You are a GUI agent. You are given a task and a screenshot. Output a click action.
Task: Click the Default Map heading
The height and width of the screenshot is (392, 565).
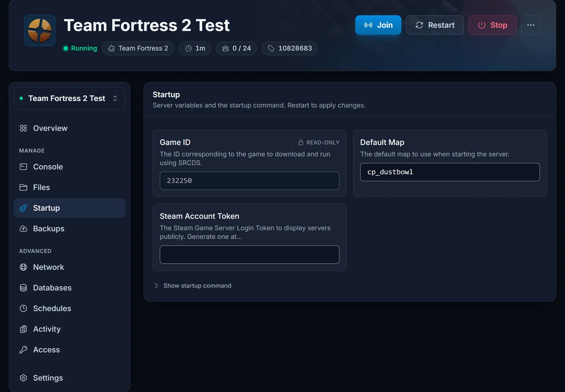point(382,142)
